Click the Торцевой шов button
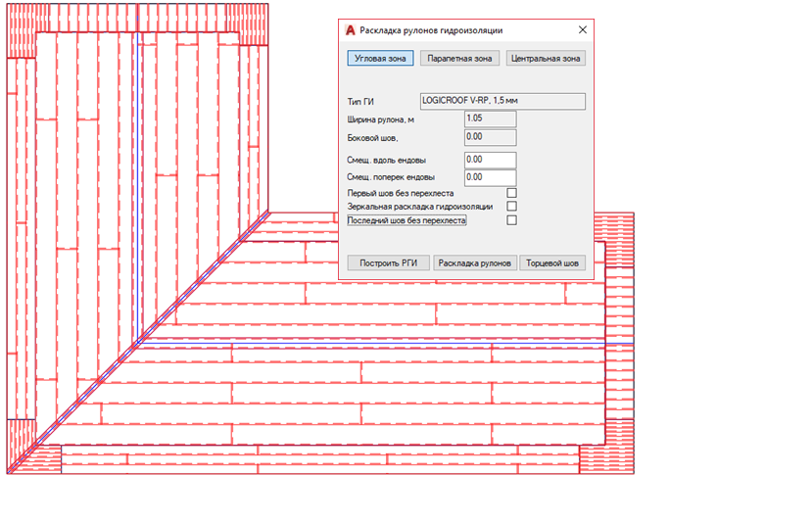The width and height of the screenshot is (812, 522). tap(552, 262)
